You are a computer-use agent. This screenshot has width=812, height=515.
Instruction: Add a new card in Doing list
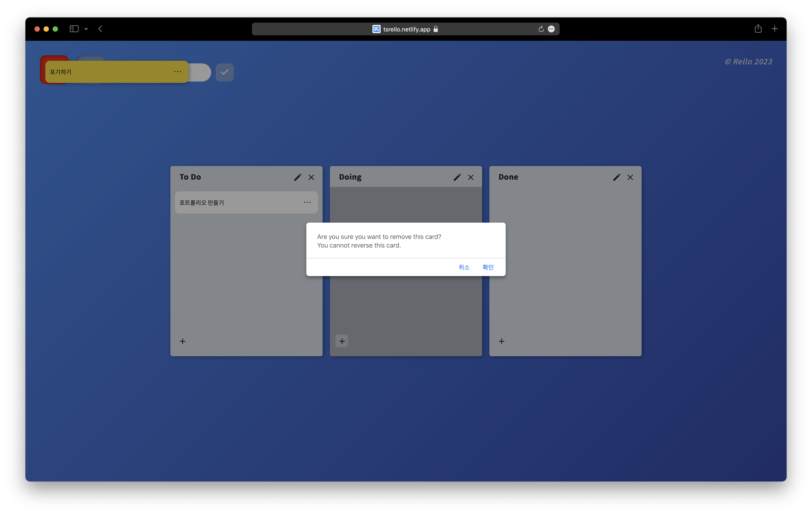342,341
